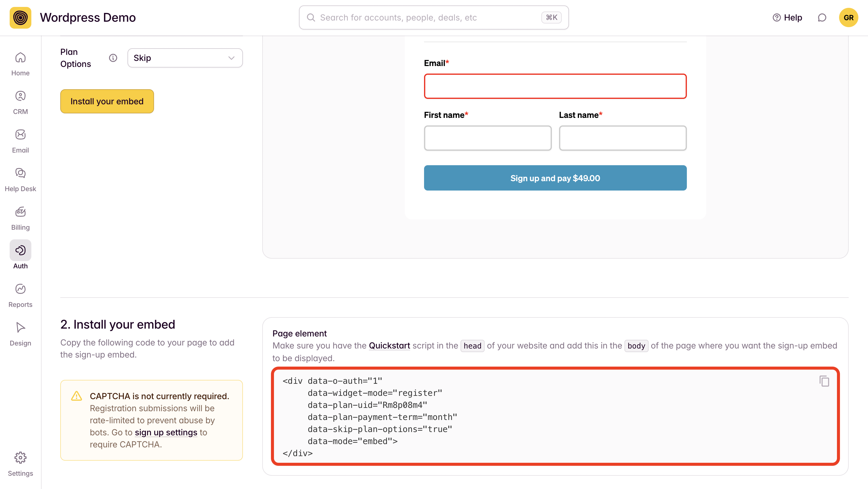The height and width of the screenshot is (489, 868).
Task: Follow the Quickstart link
Action: coord(389,345)
